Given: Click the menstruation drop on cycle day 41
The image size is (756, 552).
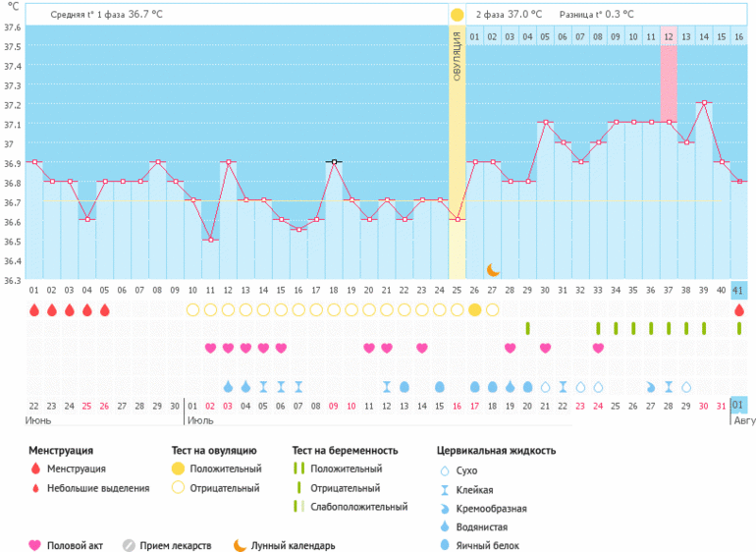Looking at the screenshot, I should click(739, 310).
